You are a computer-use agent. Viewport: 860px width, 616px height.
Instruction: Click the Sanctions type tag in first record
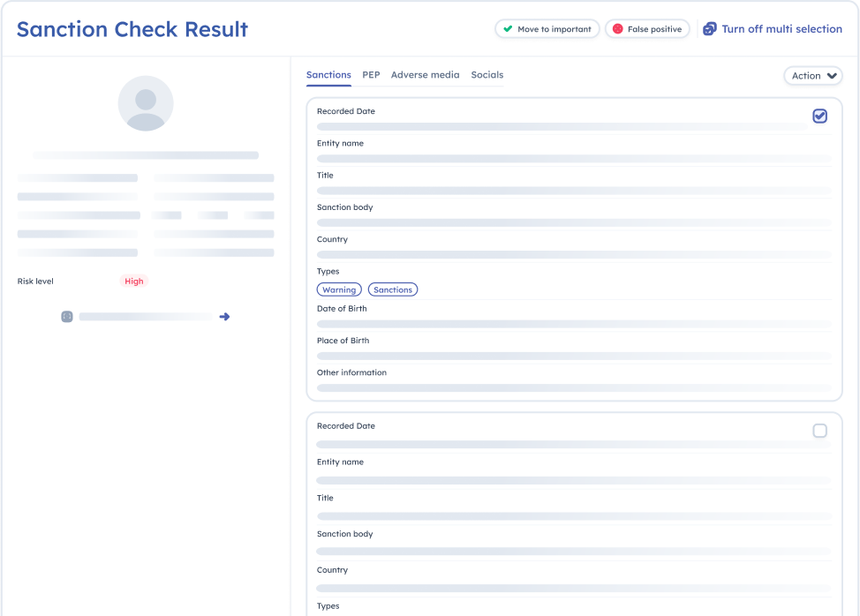pos(393,289)
